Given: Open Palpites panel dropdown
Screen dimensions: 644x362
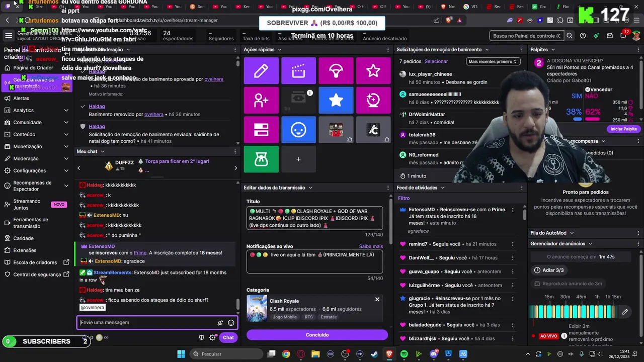Looking at the screenshot, I should coord(552,50).
